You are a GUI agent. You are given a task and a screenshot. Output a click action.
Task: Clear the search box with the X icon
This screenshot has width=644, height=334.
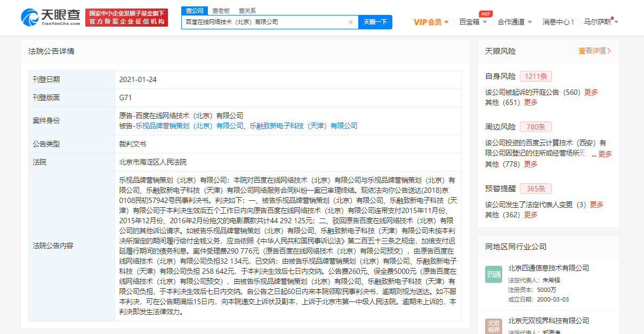click(x=351, y=22)
